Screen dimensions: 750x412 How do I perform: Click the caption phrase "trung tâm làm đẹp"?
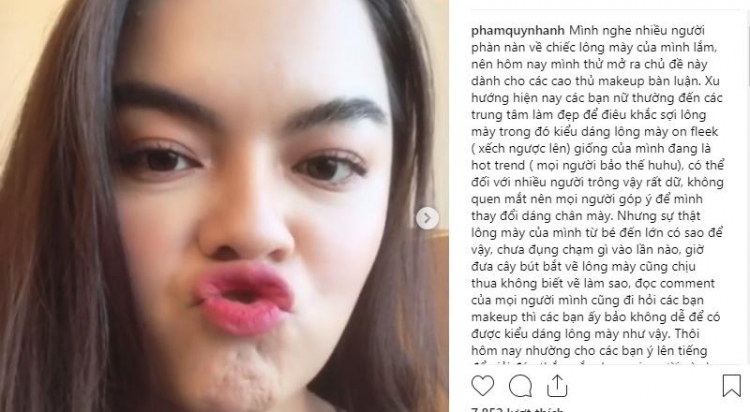tap(523, 115)
